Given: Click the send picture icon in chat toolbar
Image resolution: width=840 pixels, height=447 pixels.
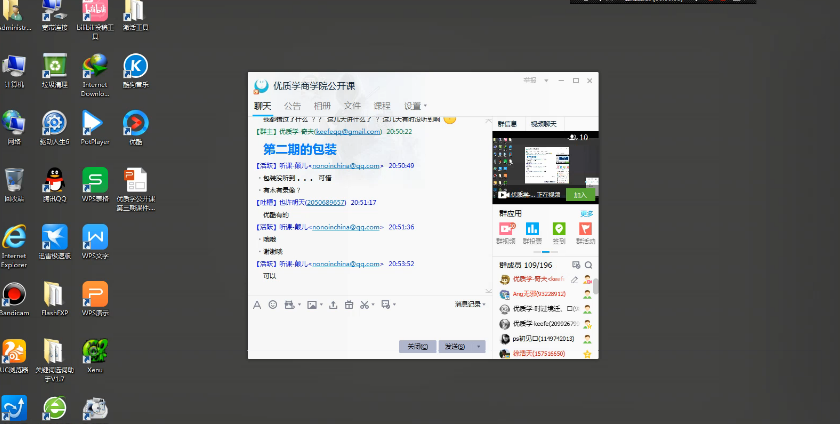Looking at the screenshot, I should pos(312,305).
